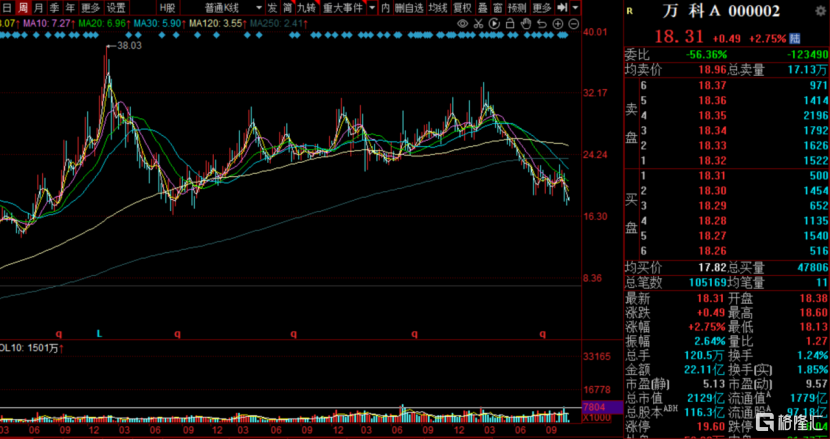Click the 窗 window button
This screenshot has width=830, height=439.
click(x=498, y=7)
